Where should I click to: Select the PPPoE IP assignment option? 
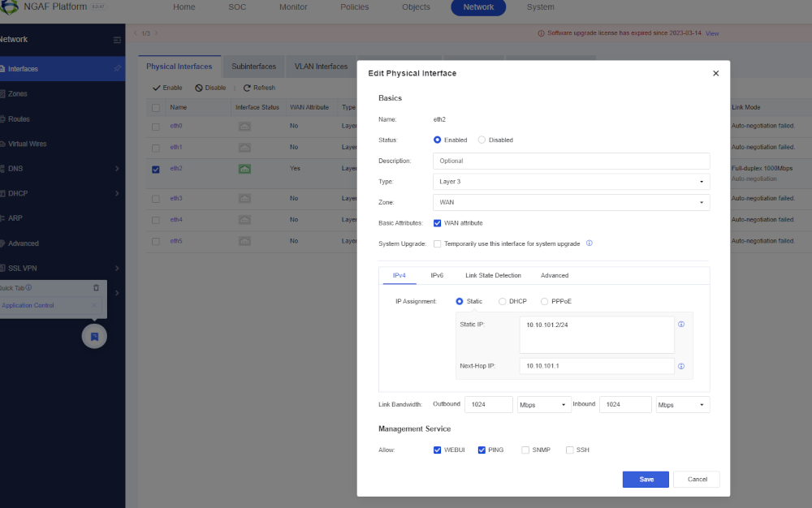click(544, 301)
